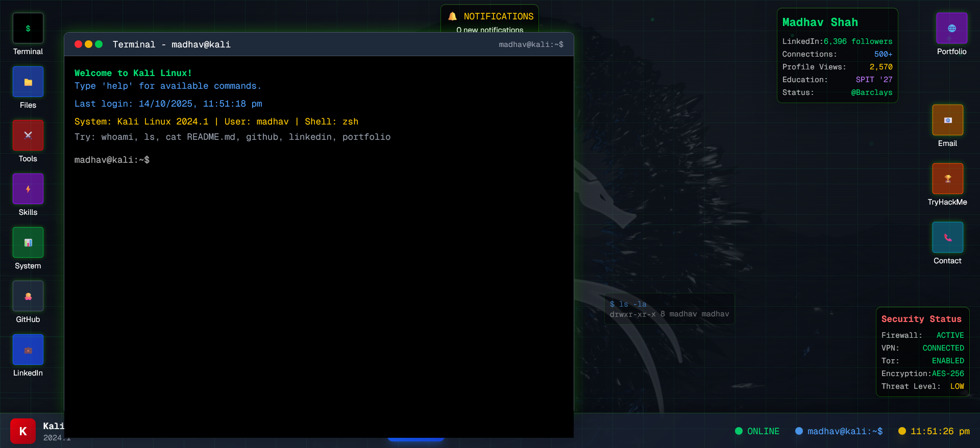
Task: Open the Skills desktop icon
Action: [28, 194]
